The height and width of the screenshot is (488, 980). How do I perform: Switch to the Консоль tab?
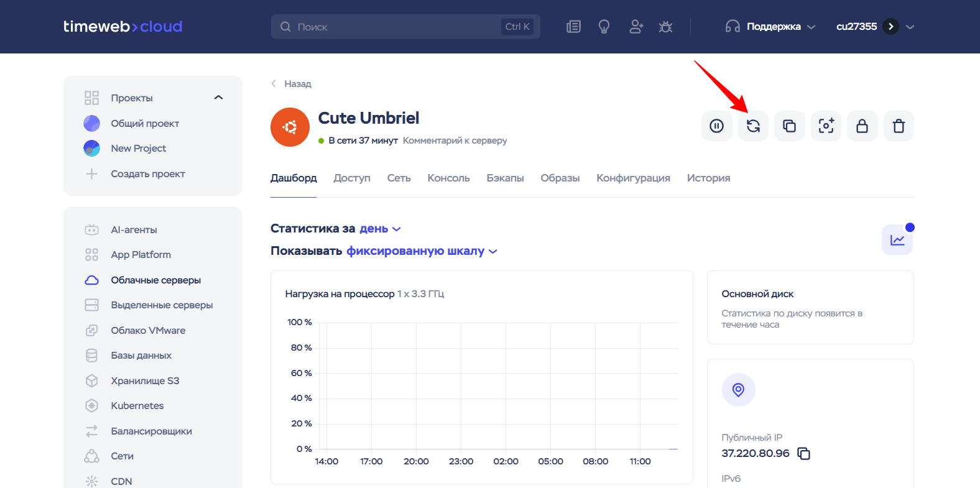[448, 178]
